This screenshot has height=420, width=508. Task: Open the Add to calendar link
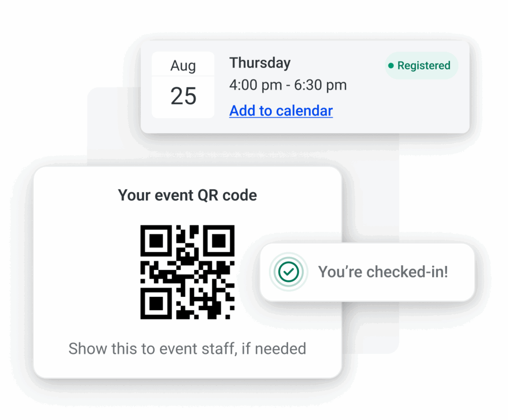[x=281, y=111]
